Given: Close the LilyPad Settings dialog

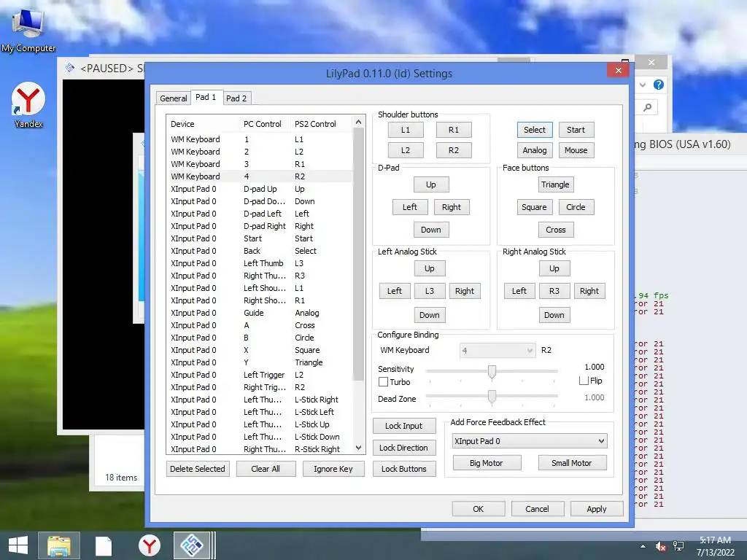Looking at the screenshot, I should point(619,71).
